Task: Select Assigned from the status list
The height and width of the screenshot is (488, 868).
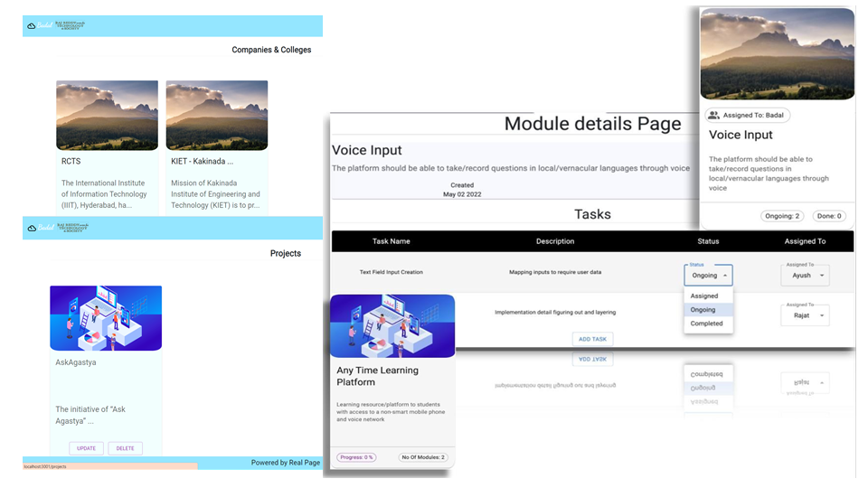Action: [704, 296]
